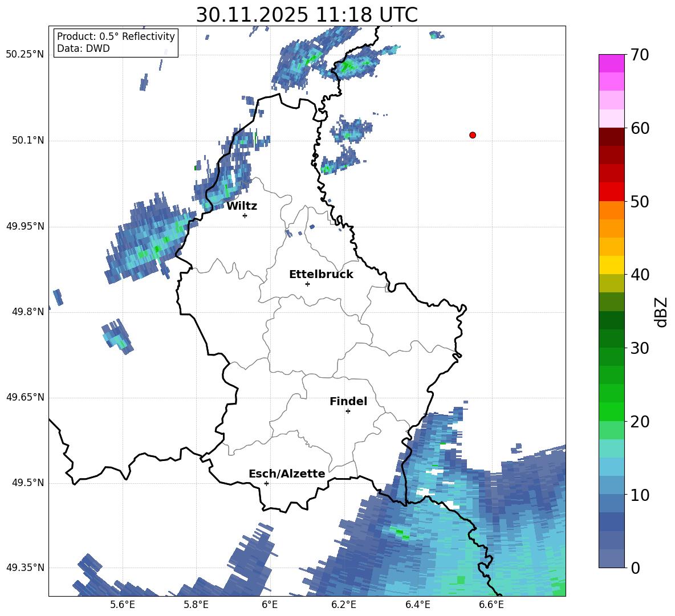Click the colorbar tick label 0
Screen dimensions: 675x616
[x=636, y=568]
